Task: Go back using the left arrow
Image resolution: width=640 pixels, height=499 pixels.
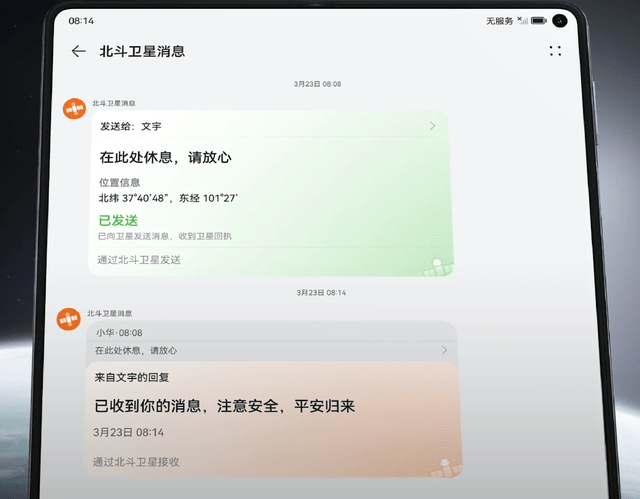Action: point(78,51)
